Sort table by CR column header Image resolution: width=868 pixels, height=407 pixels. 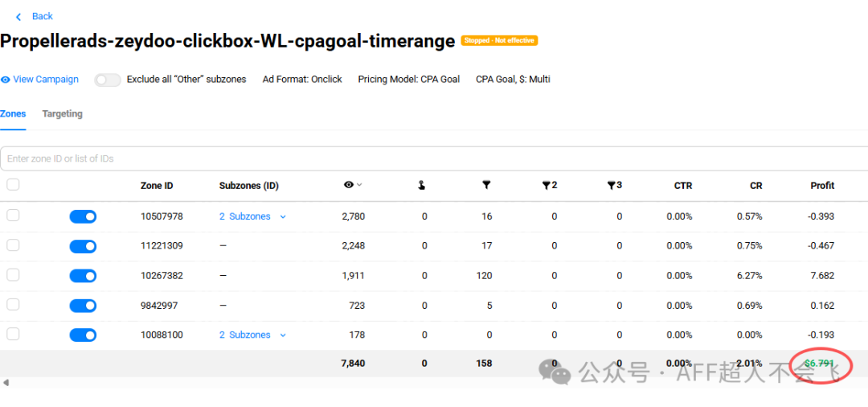coord(755,186)
